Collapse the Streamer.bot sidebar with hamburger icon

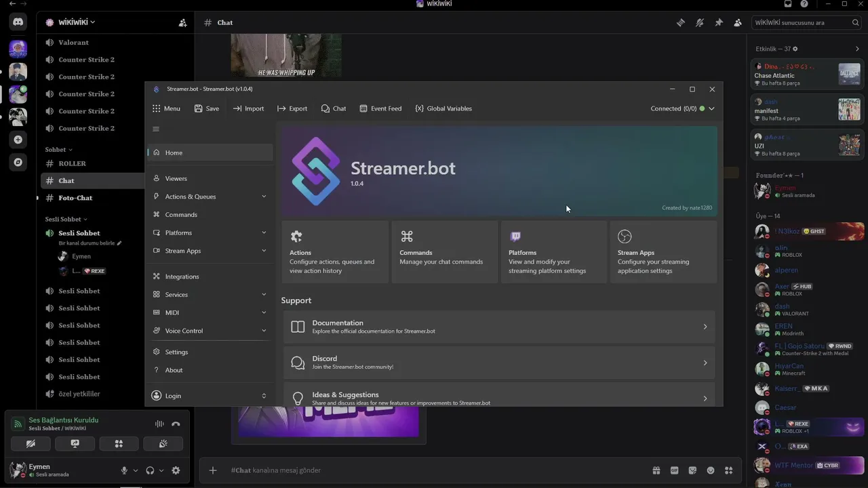pyautogui.click(x=156, y=129)
